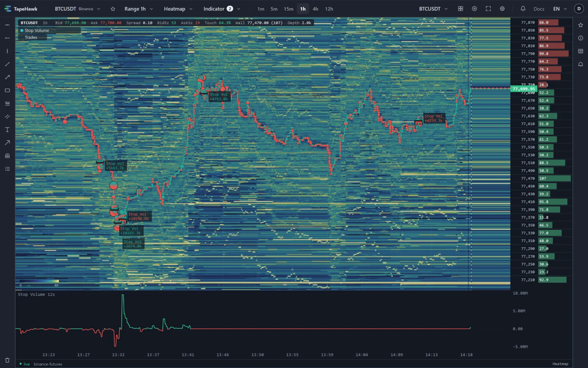Enter fullscreen chart mode
Screen dimensions: 588x368
click(x=488, y=9)
